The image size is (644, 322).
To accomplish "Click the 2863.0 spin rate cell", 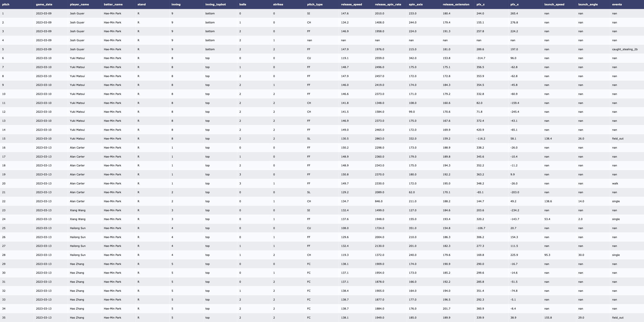I will pos(380,139).
